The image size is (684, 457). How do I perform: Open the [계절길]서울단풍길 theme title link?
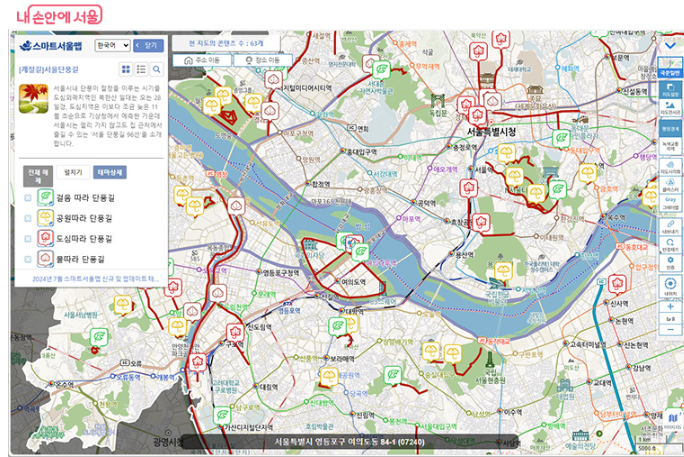point(49,69)
